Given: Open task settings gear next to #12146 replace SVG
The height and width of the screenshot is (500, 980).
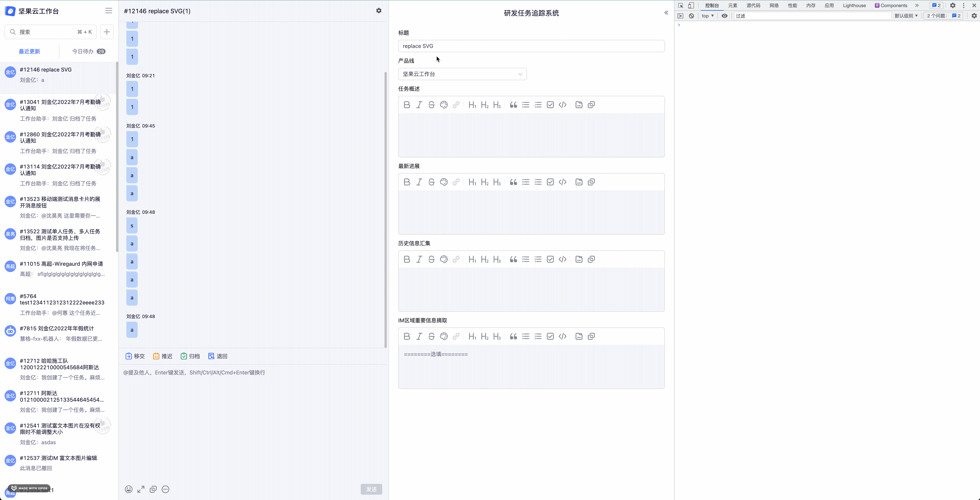Looking at the screenshot, I should [379, 11].
